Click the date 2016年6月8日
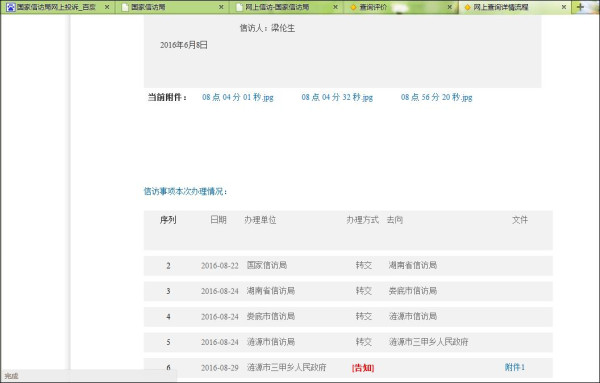The image size is (600, 383). 184,45
